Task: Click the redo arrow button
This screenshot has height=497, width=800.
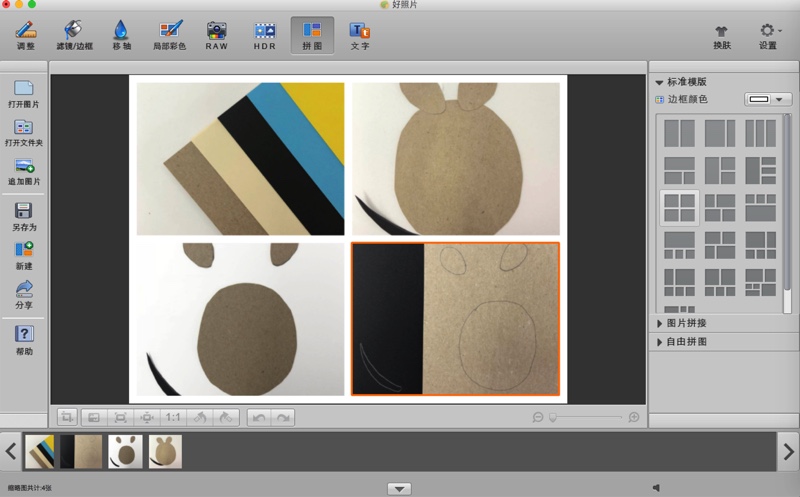Action: (x=283, y=417)
